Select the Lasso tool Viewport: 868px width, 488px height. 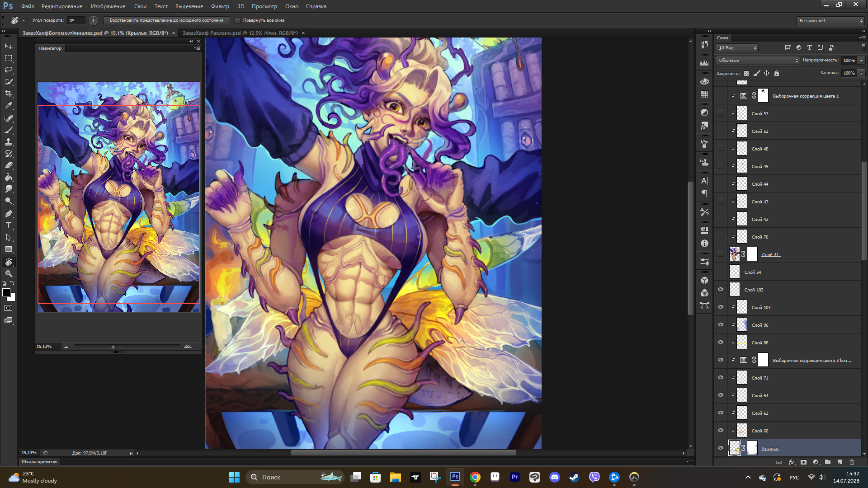click(9, 70)
